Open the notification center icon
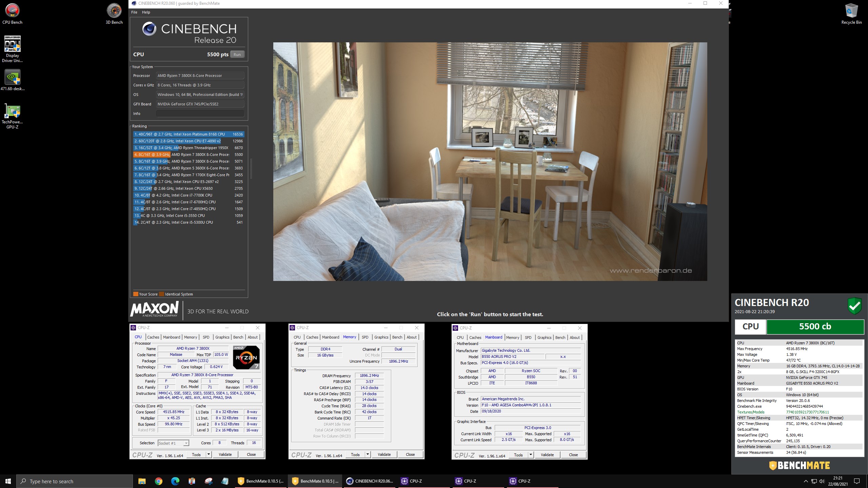This screenshot has height=488, width=868. click(857, 481)
